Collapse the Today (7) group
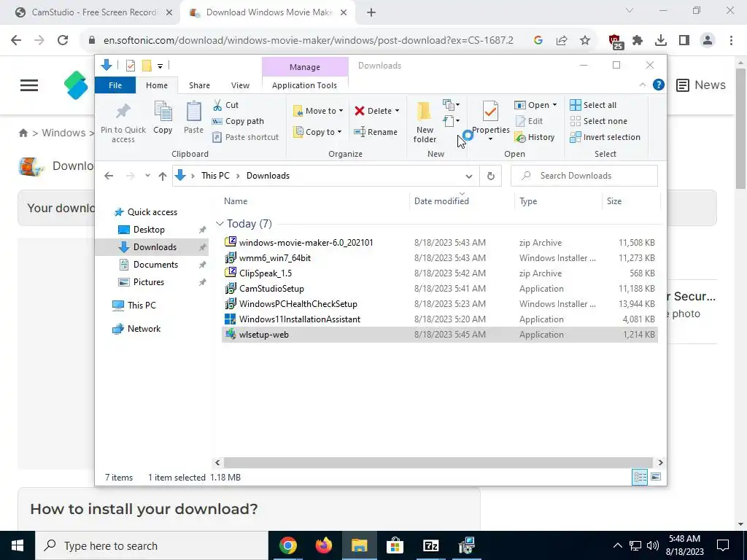This screenshot has height=560, width=747. coord(220,223)
